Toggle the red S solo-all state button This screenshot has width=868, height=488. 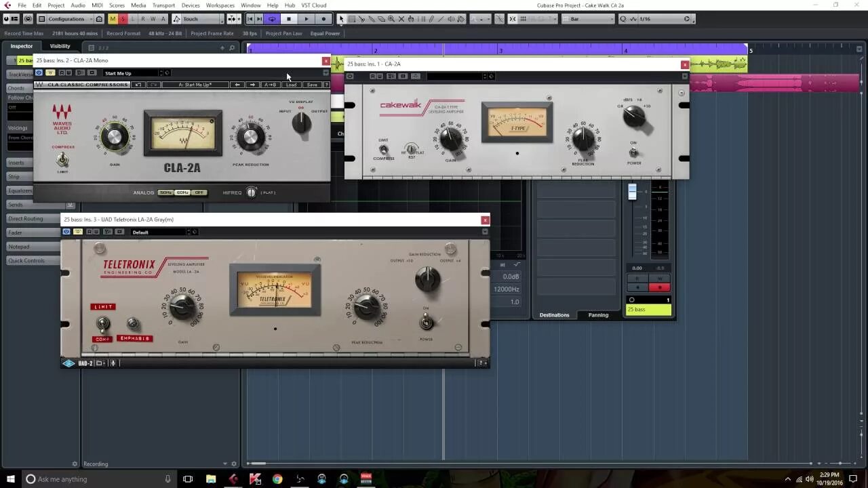click(x=123, y=19)
